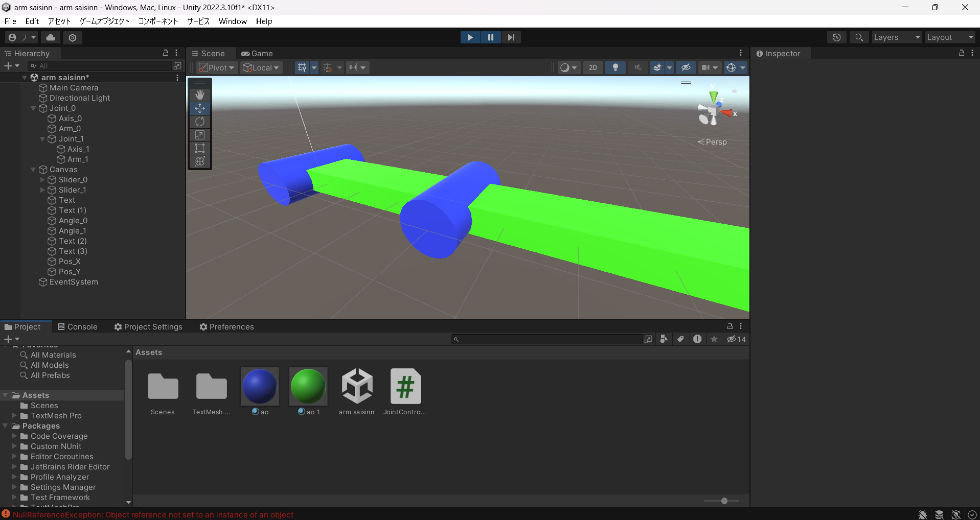Adjust the asset icon size slider
The image size is (980, 520).
pyautogui.click(x=724, y=501)
